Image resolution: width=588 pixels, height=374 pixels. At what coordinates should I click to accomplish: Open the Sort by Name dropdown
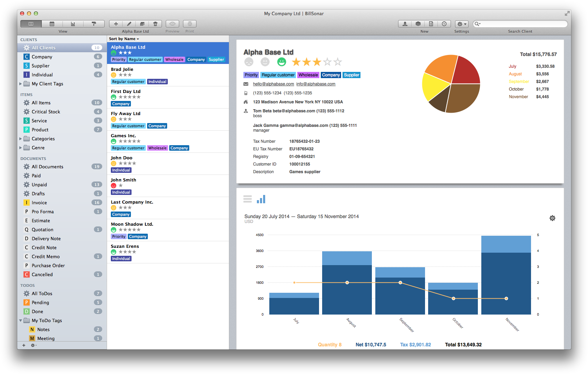click(x=124, y=39)
